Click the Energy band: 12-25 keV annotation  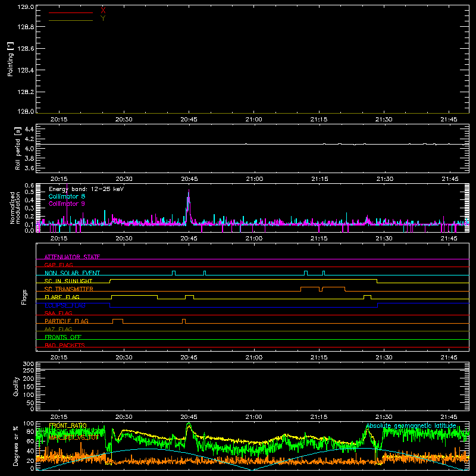coord(86,189)
